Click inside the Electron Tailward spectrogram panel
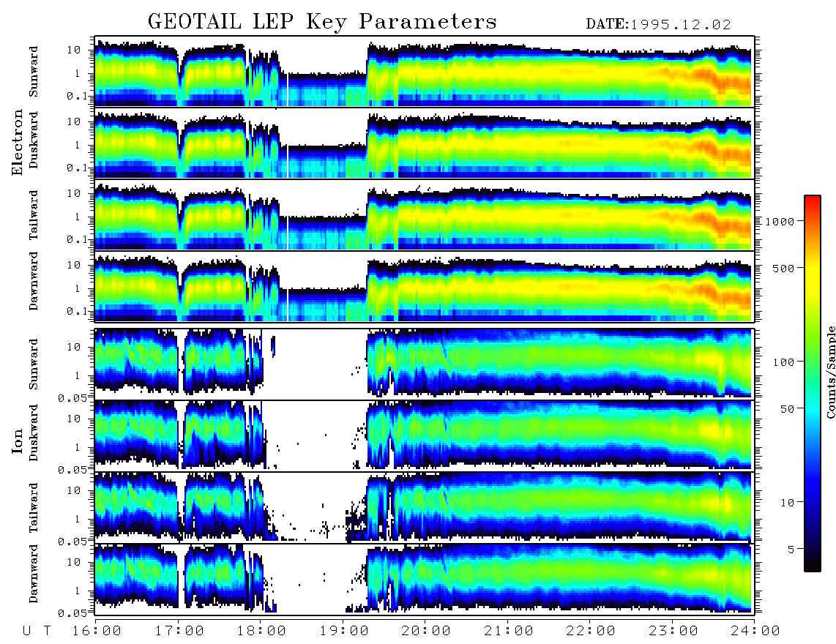Image resolution: width=836 pixels, height=644 pixels. point(425,215)
